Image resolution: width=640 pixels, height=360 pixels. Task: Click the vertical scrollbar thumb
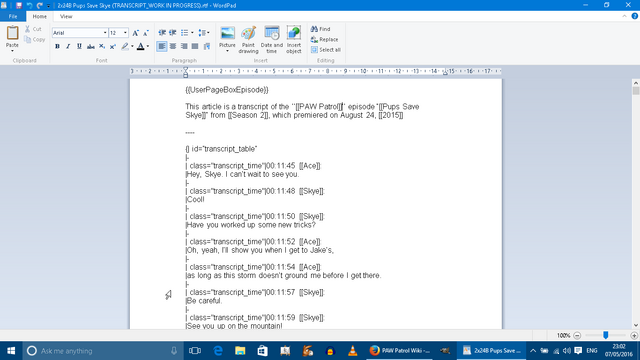point(636,91)
